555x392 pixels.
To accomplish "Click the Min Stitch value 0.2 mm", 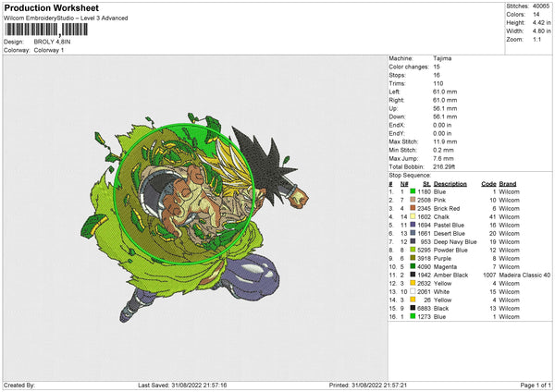I will [443, 150].
